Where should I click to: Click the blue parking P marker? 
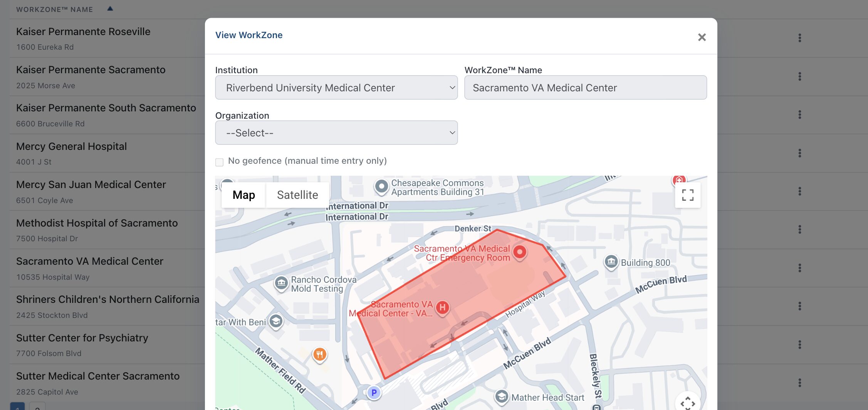[374, 393]
